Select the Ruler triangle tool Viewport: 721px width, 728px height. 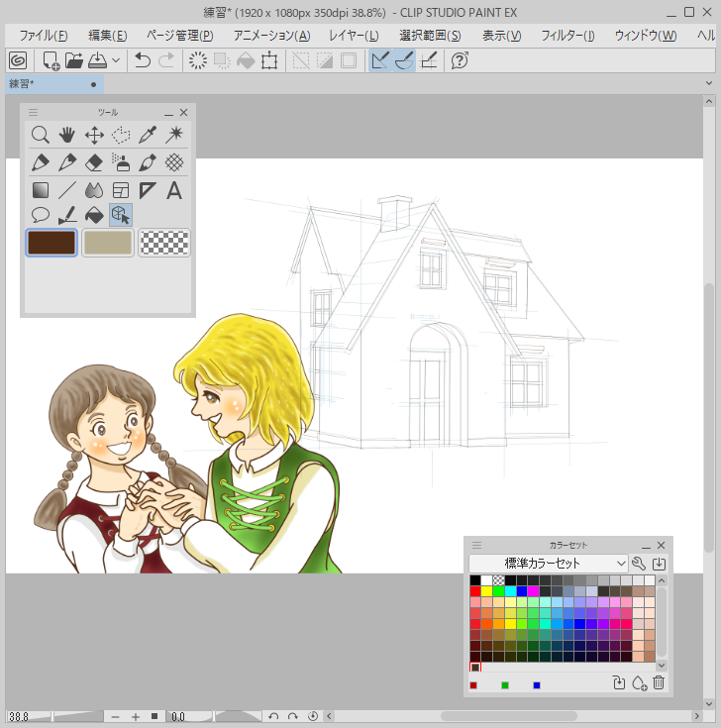tap(148, 190)
